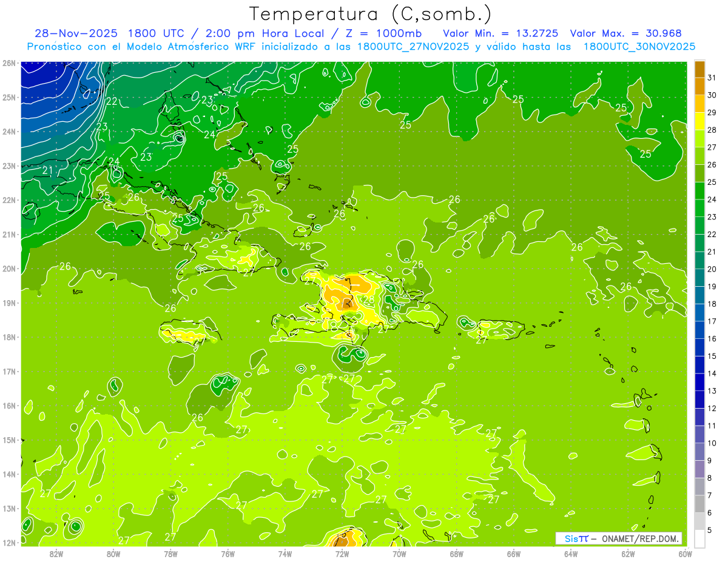This screenshot has height=562, width=728.
Task: Click the dark orange top swatch above 31
Action: [699, 69]
